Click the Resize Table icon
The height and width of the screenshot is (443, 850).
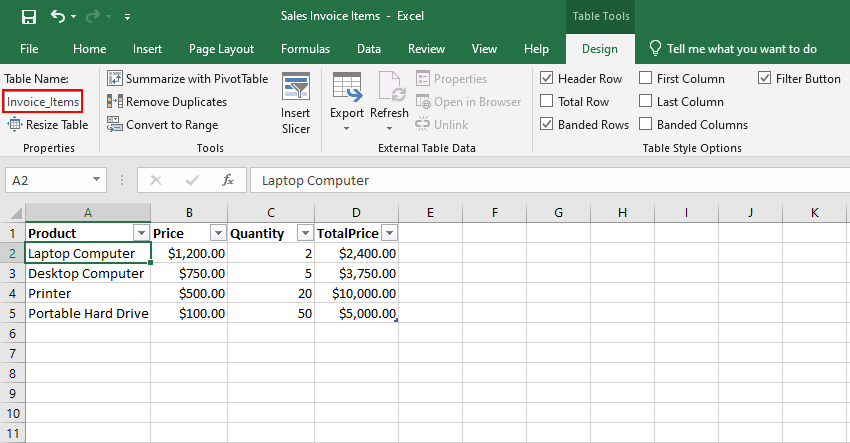(15, 124)
